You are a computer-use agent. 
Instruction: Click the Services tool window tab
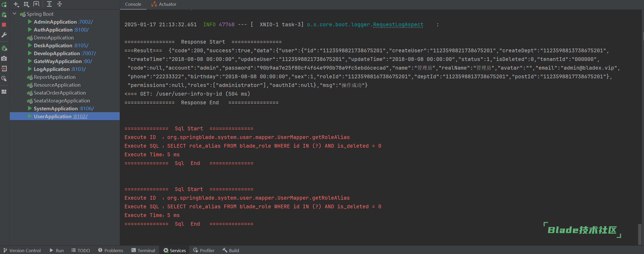(175, 250)
